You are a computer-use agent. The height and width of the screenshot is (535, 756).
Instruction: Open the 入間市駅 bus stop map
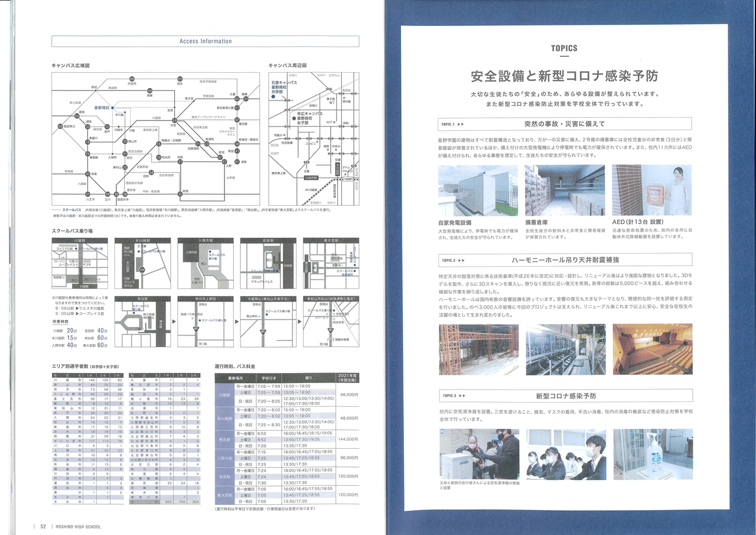coord(206,263)
